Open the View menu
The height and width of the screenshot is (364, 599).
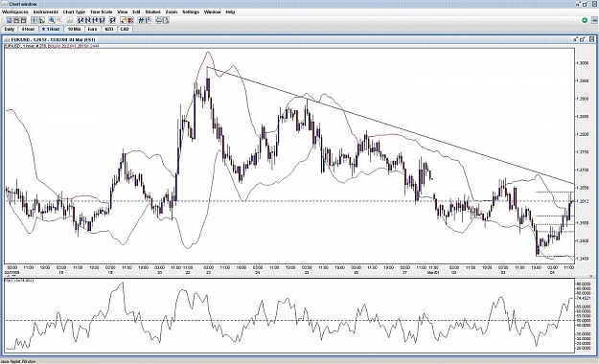click(123, 11)
